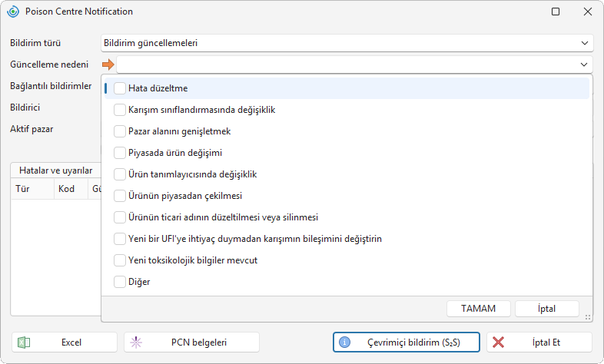Click the Tür column header

pos(32,189)
